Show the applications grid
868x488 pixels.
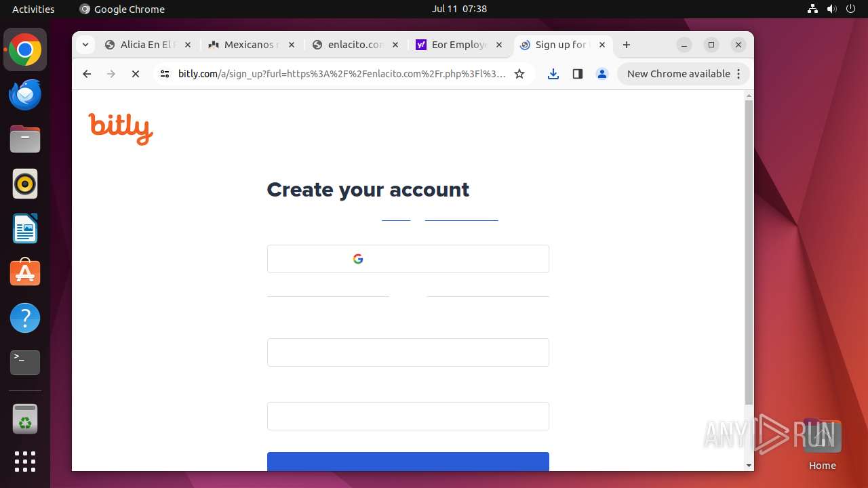(x=25, y=462)
